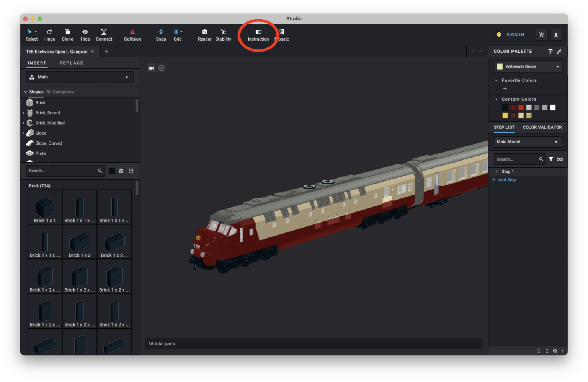Viewport: 588px width, 382px height.
Task: Expand the Step 1 entry
Action: pyautogui.click(x=497, y=171)
